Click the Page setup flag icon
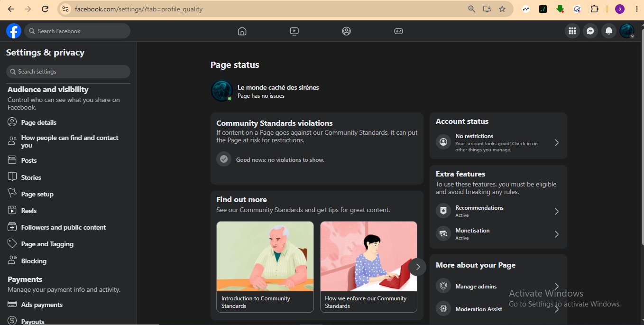Image resolution: width=644 pixels, height=325 pixels. tap(12, 194)
